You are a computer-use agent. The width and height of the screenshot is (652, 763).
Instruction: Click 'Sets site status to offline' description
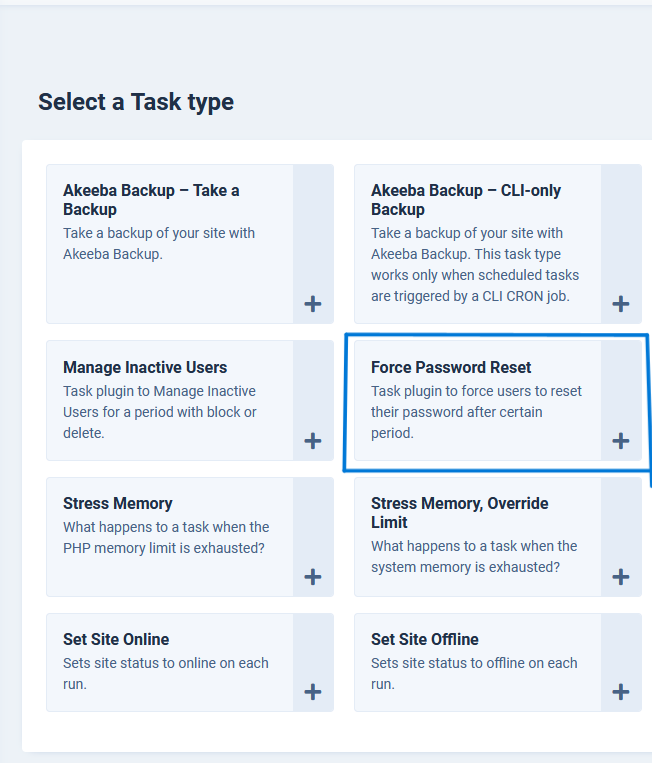pos(474,673)
